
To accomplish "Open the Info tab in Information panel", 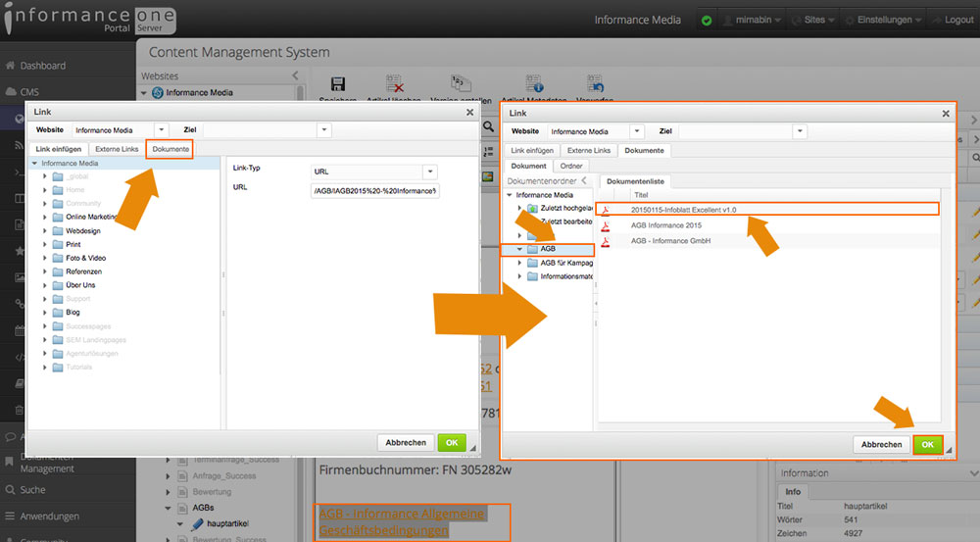I will pos(793,492).
